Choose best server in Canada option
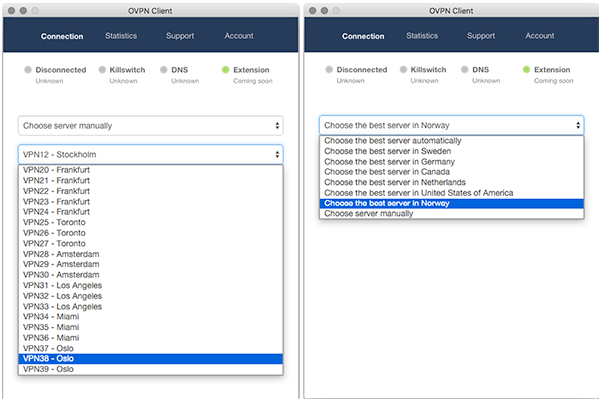 tap(452, 172)
